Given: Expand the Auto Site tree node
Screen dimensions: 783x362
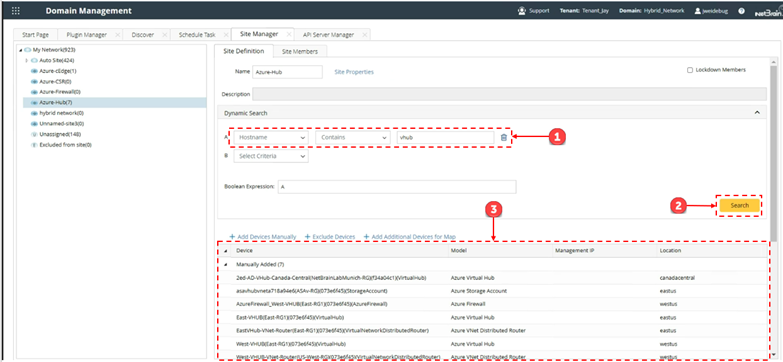Looking at the screenshot, I should pos(26,60).
